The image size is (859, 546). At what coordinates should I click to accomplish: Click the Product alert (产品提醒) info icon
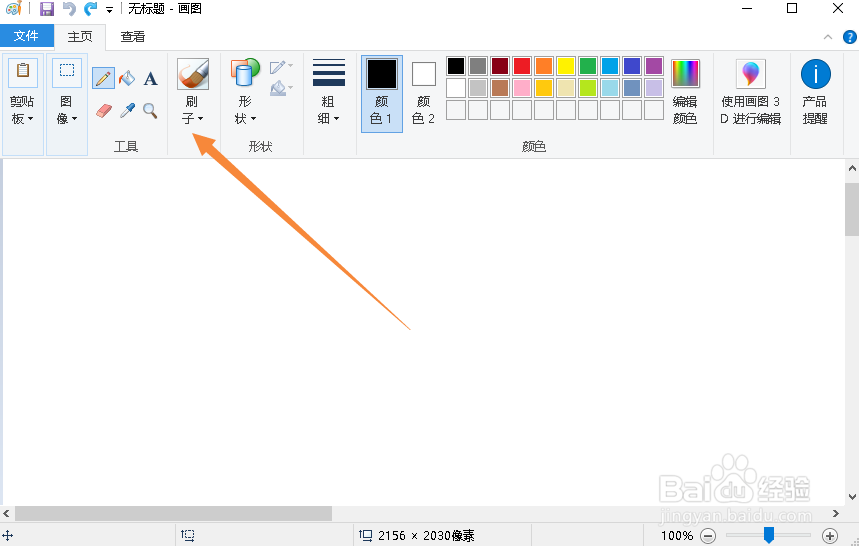coord(816,74)
